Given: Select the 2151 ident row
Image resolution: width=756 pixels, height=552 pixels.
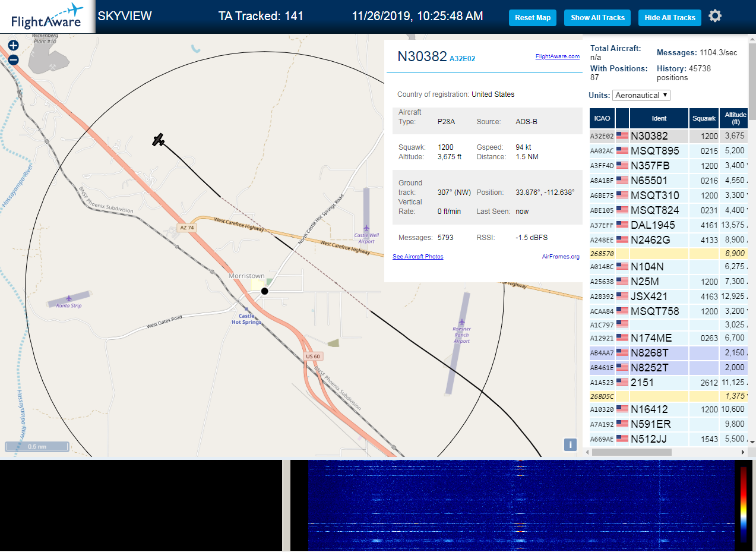Looking at the screenshot, I should click(x=669, y=383).
